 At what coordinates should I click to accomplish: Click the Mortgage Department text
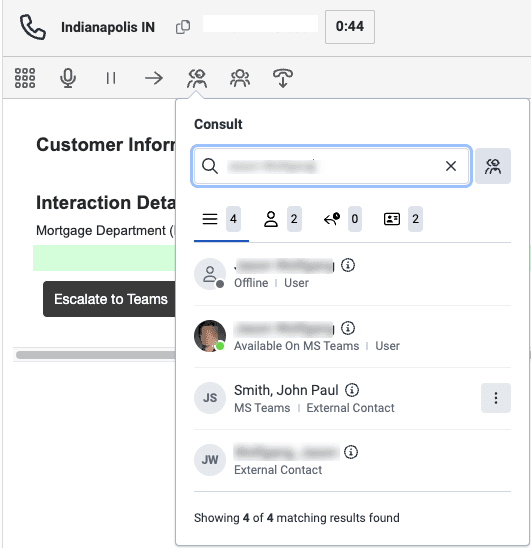105,231
